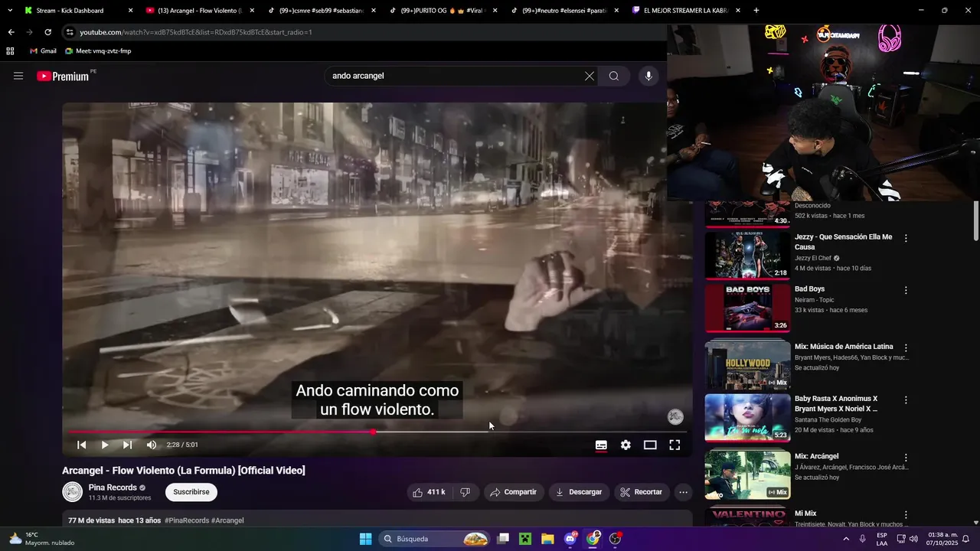Click #PinaRecords hashtag link
This screenshot has height=551, width=980.
[x=187, y=520]
